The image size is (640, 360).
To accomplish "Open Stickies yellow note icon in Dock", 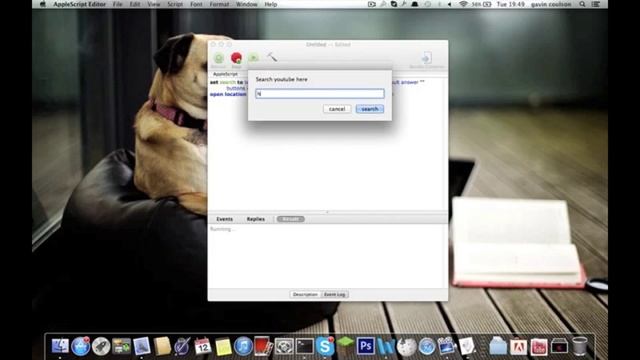I will (x=223, y=347).
